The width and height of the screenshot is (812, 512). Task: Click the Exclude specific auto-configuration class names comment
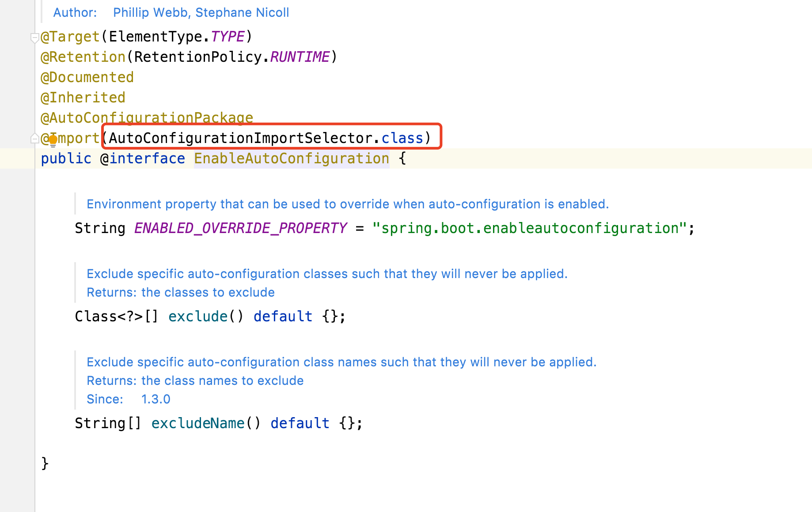pos(341,362)
